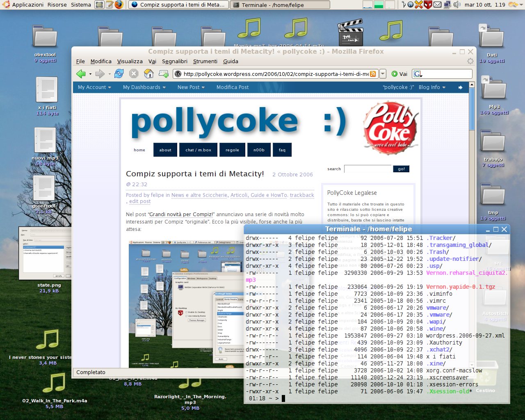The width and height of the screenshot is (525, 420).
Task: Open search engine selector dropdown
Action: tap(418, 74)
